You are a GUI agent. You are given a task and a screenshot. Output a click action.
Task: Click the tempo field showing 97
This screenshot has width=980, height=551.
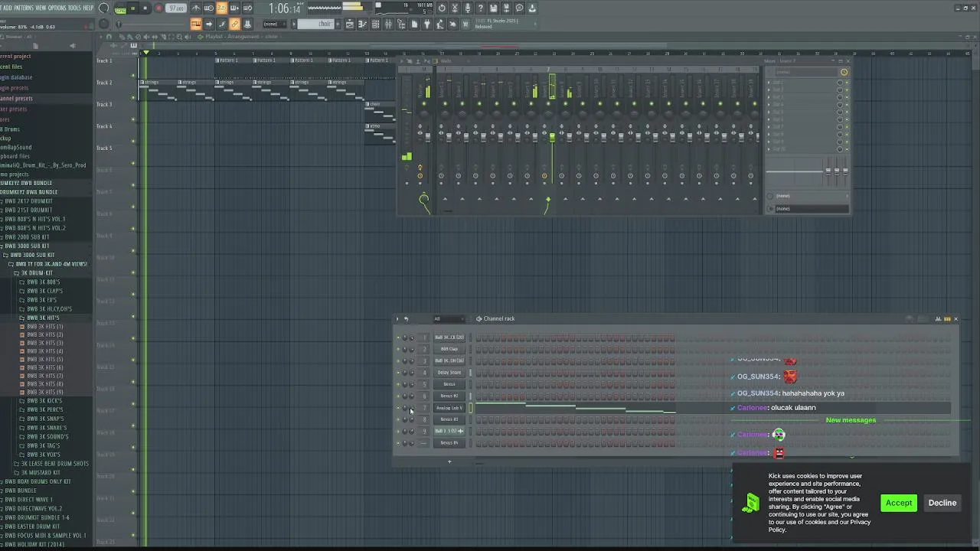click(177, 8)
